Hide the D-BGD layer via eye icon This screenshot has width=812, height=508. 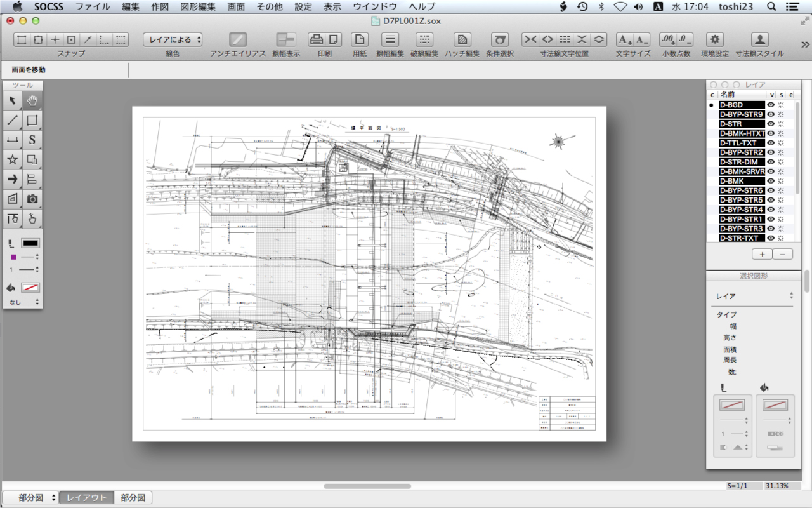(x=771, y=105)
